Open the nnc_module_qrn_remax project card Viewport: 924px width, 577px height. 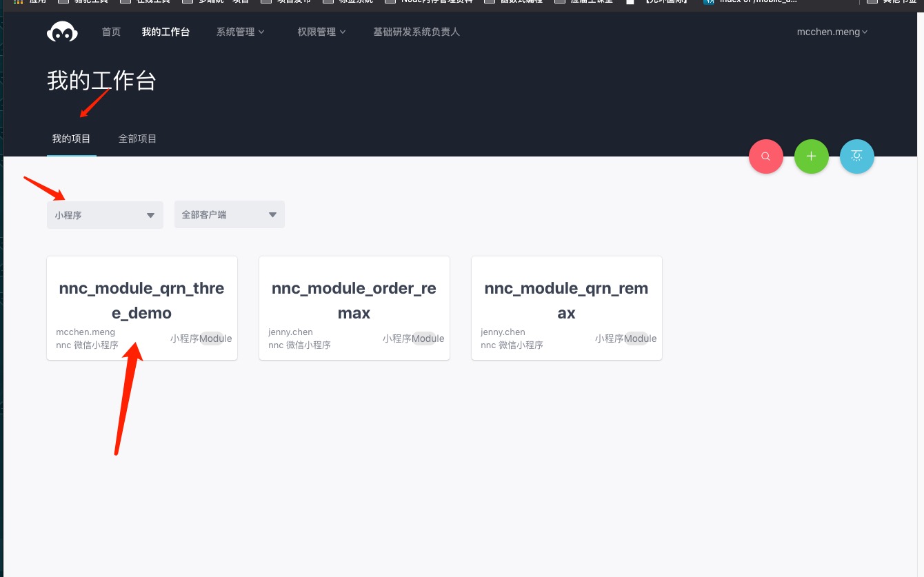point(567,308)
